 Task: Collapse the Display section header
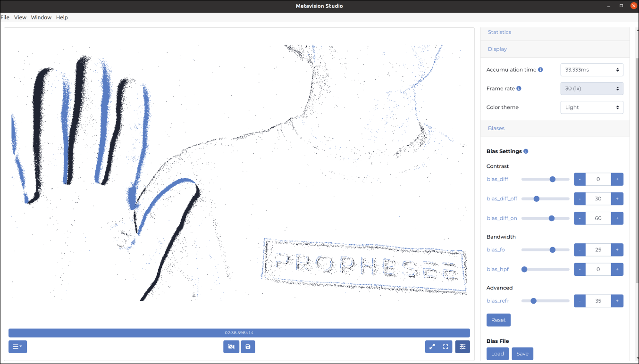(x=555, y=49)
